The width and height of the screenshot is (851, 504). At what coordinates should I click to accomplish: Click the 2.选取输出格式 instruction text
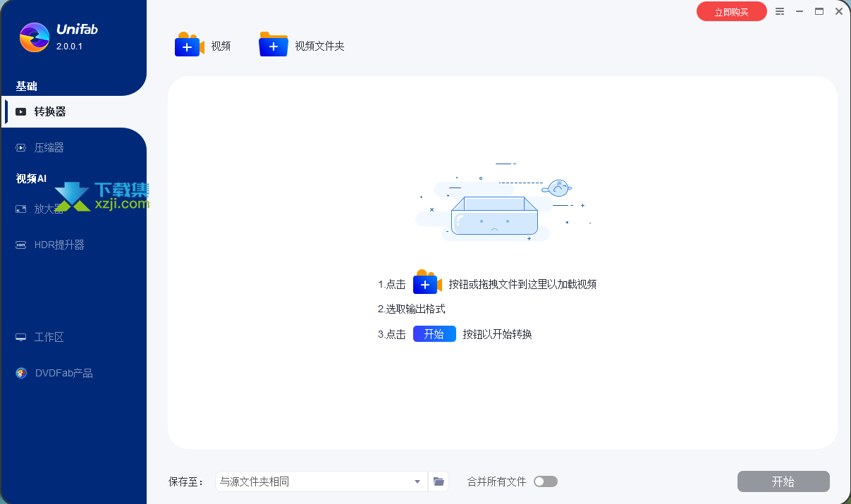click(x=412, y=309)
